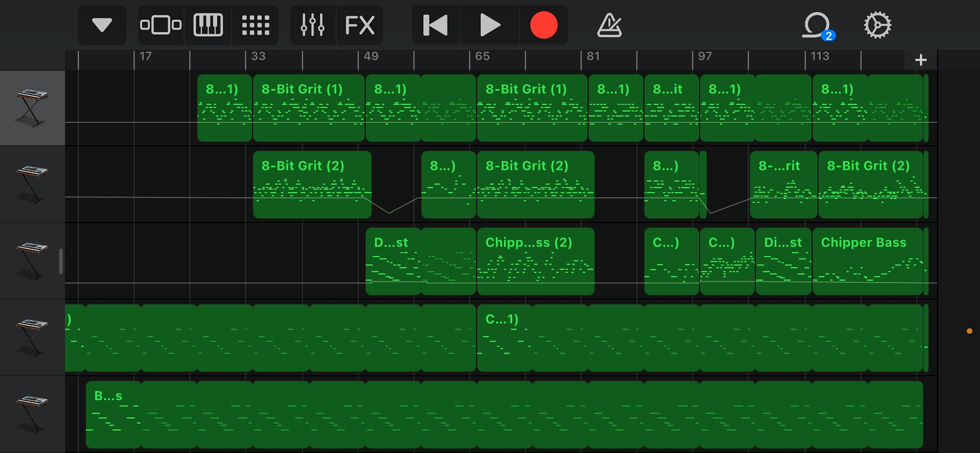Tap ruler at bar 81
Viewport: 980px width, 453px height.
[x=593, y=57]
